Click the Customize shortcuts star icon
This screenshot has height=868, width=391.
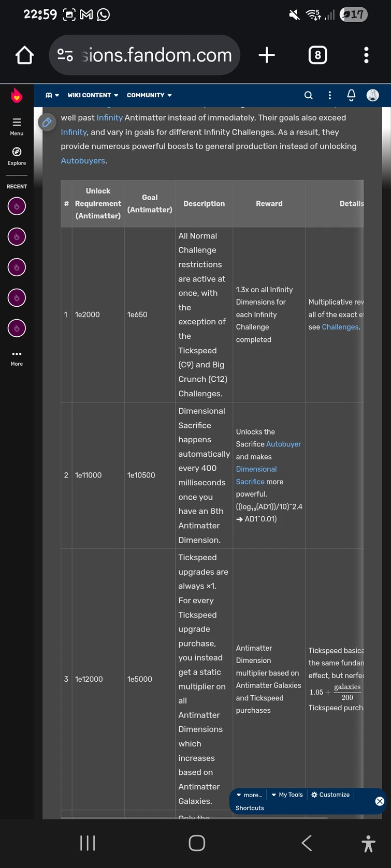coord(313,795)
